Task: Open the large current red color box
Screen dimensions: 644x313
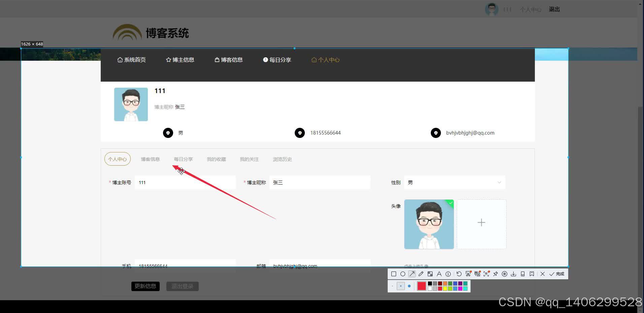Action: tap(422, 286)
